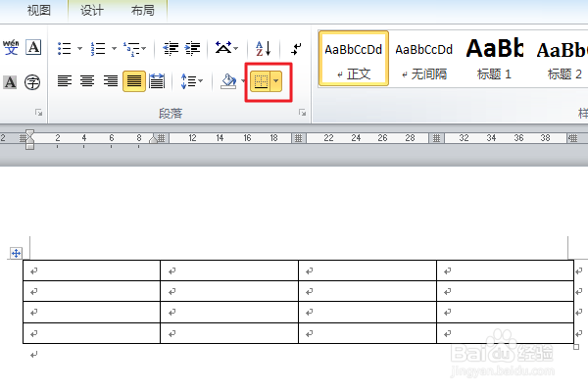This screenshot has width=588, height=392.
Task: Apply the 标题 2 style
Action: point(562,59)
